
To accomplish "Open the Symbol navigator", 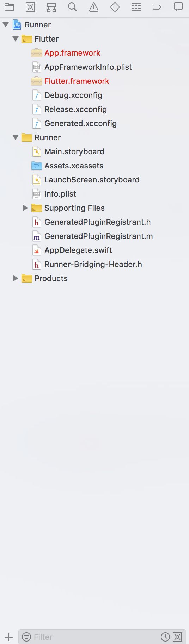I will pyautogui.click(x=51, y=7).
